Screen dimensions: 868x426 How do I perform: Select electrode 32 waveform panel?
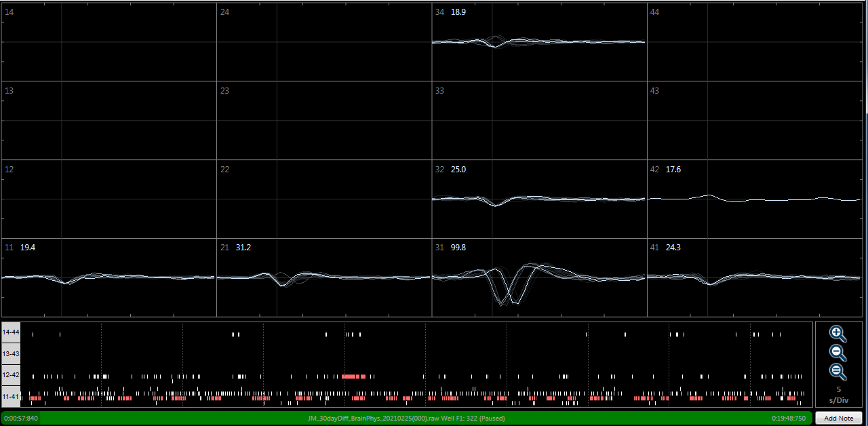tap(539, 199)
